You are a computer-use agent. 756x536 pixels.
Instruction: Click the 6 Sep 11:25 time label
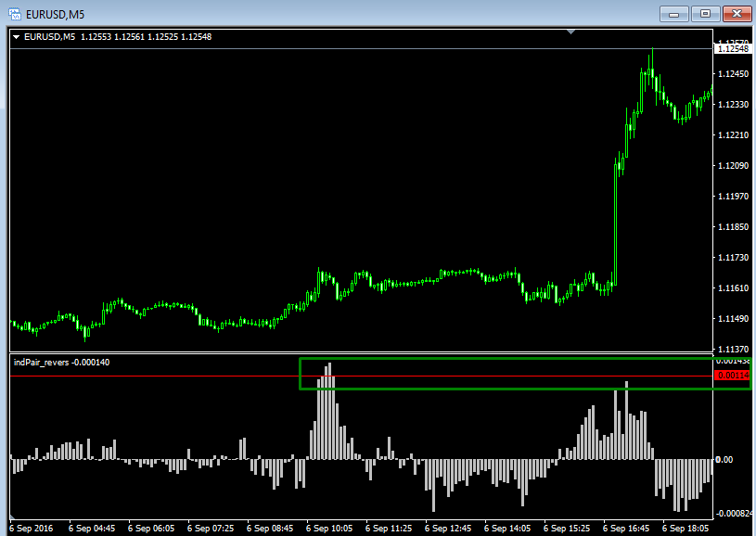[x=389, y=529]
